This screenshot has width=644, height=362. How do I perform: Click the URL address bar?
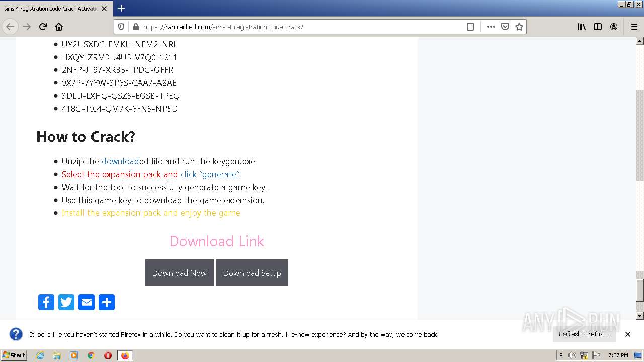point(302,27)
